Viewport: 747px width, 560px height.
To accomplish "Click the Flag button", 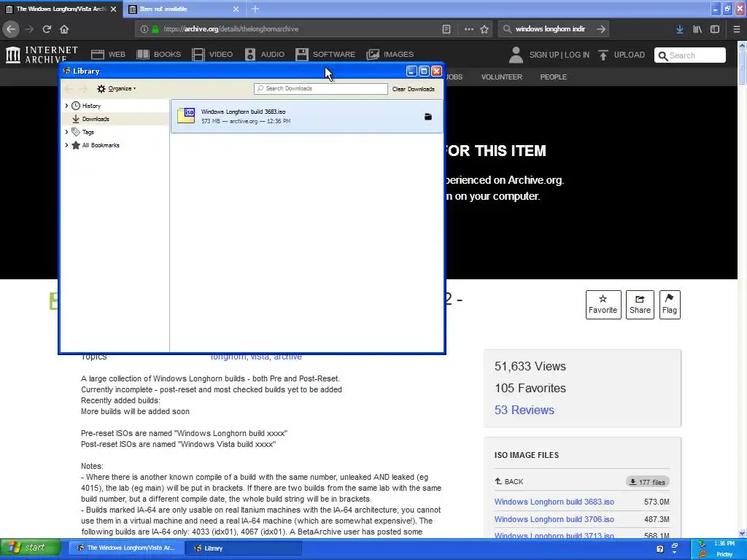I will [x=670, y=305].
